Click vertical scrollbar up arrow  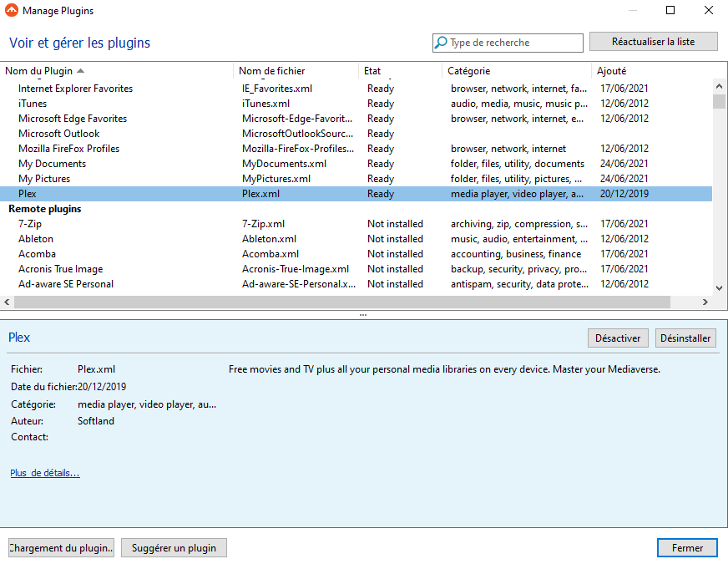(x=719, y=86)
